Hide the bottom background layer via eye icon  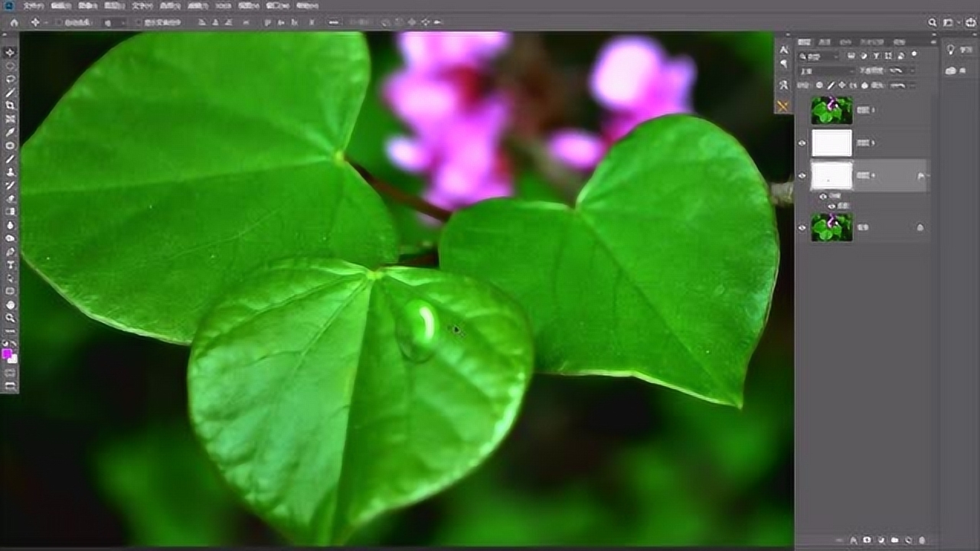802,227
